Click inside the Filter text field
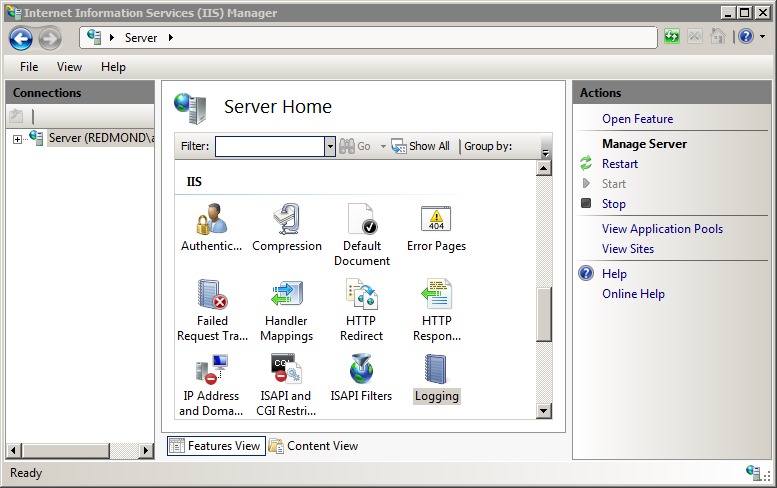Image resolution: width=777 pixels, height=488 pixels. (270, 146)
